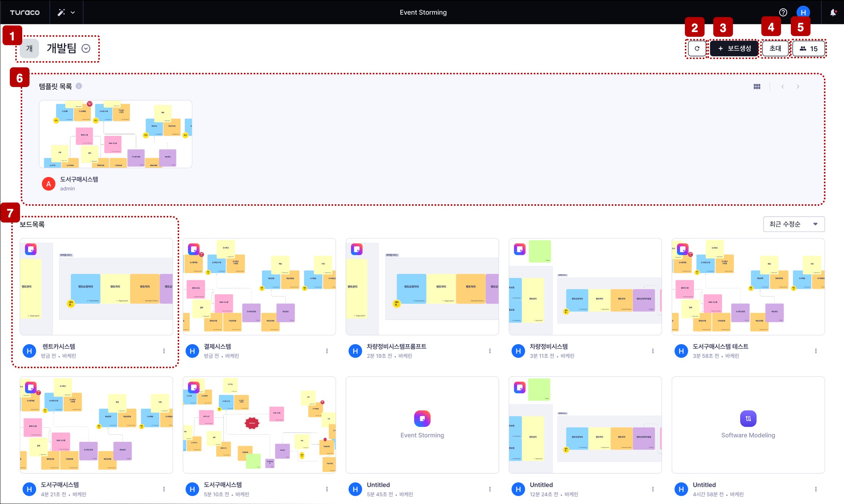Viewport: 844px width, 504px height.
Task: Open the Untitled Software Modeling board
Action: [748, 425]
